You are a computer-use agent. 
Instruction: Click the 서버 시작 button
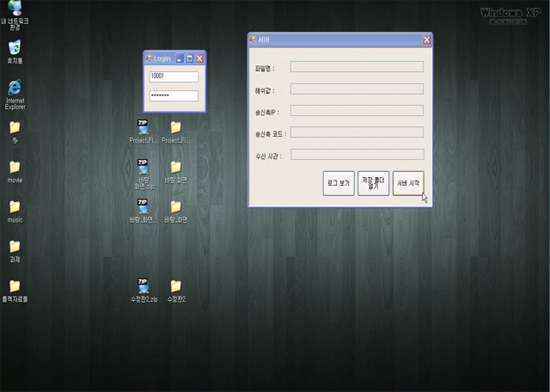tap(408, 183)
